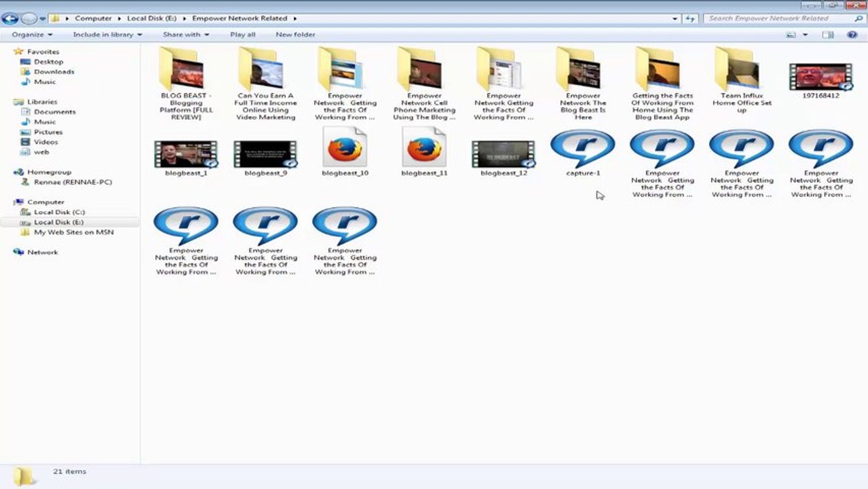Select the blogbeast_9 video file
The image size is (868, 489).
(x=265, y=158)
